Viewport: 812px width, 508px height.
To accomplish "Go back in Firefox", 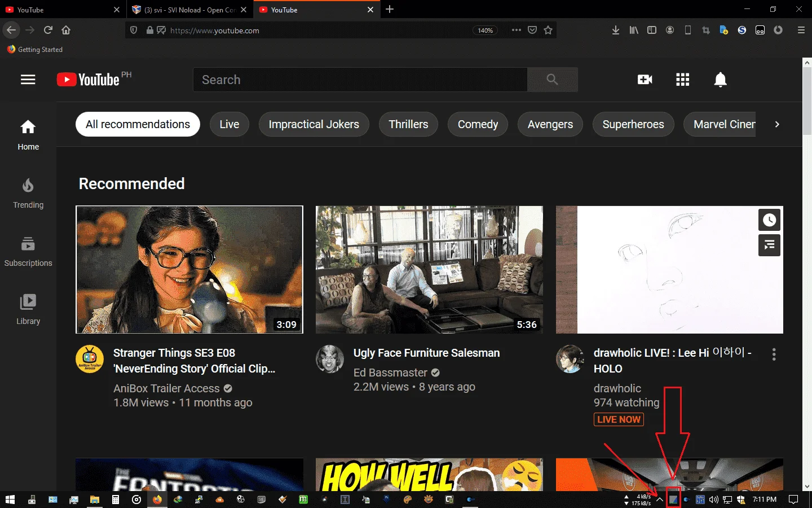I will 11,30.
